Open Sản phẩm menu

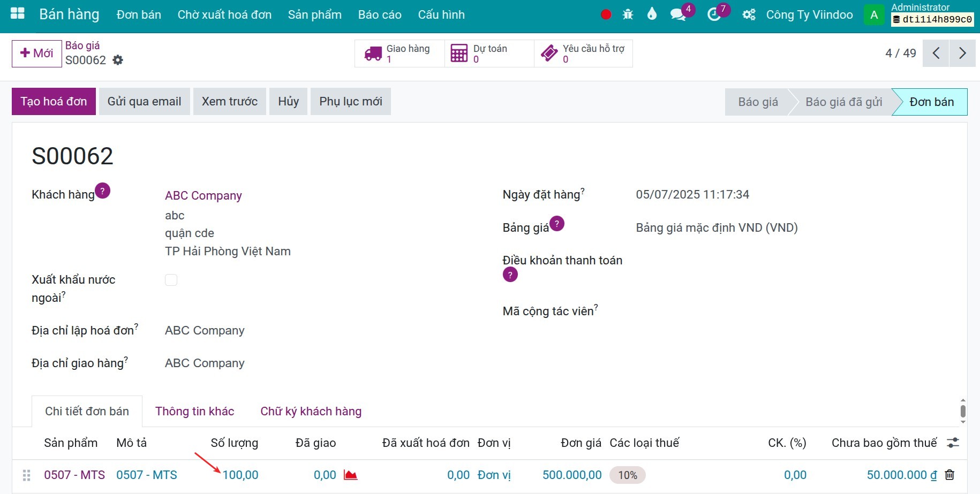[x=314, y=14]
